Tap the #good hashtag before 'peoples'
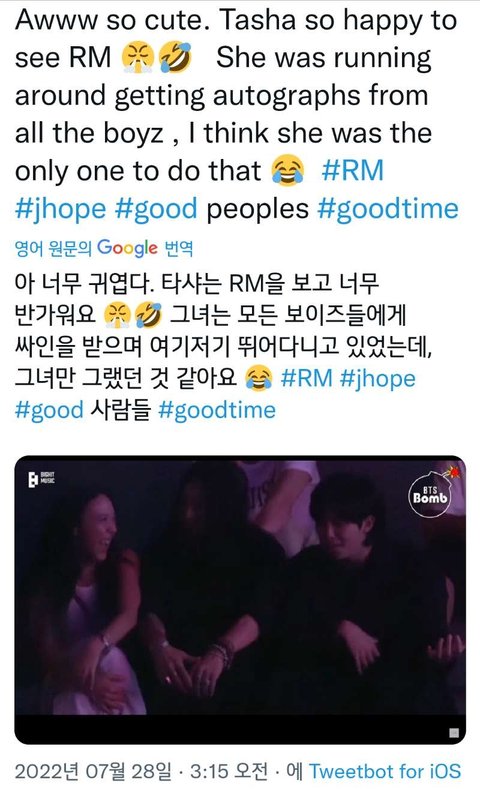This screenshot has height=789, width=480. click(x=156, y=208)
